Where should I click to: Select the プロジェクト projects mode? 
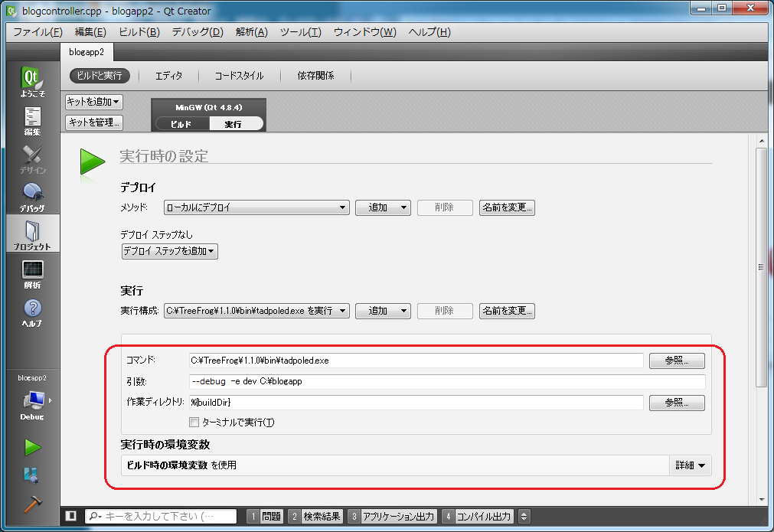[x=33, y=235]
